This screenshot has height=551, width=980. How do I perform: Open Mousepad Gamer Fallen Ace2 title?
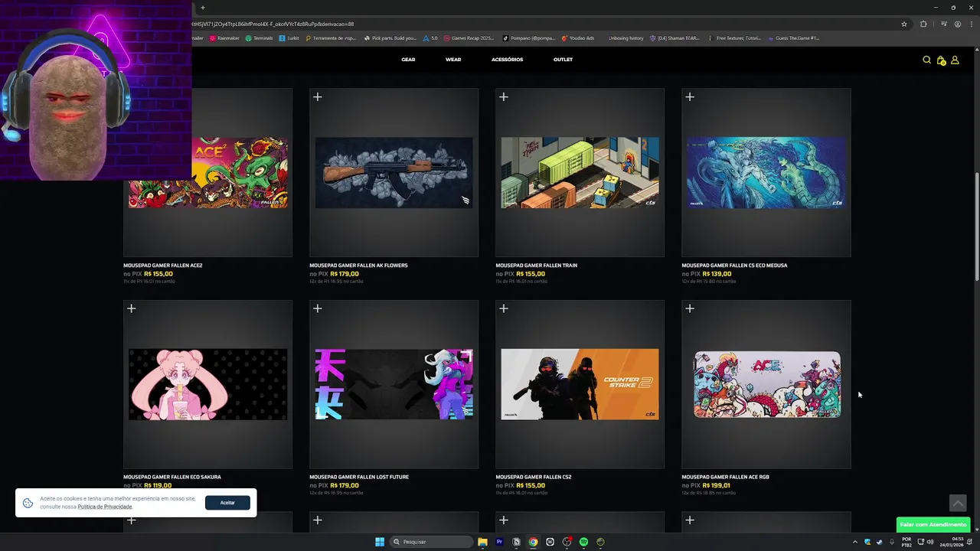point(163,266)
